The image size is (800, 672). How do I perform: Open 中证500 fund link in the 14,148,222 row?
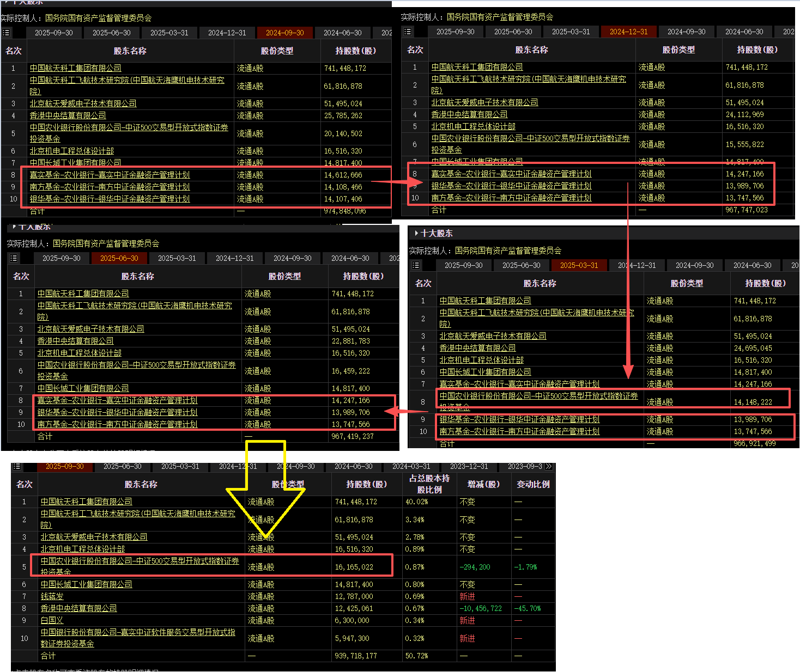[538, 401]
